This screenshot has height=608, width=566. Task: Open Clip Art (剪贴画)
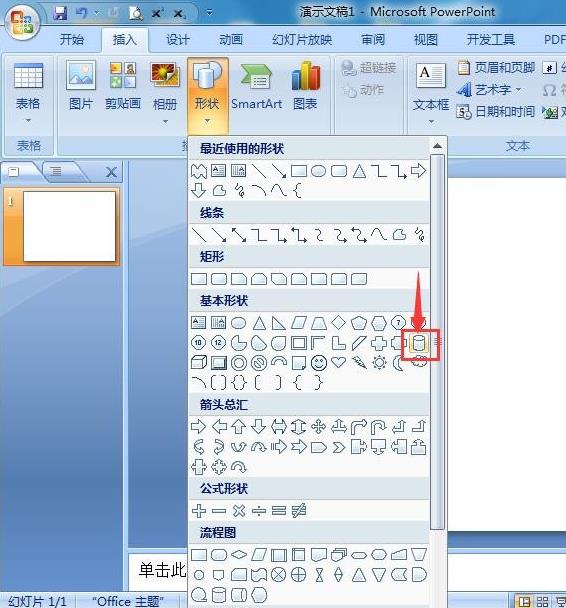[x=123, y=86]
